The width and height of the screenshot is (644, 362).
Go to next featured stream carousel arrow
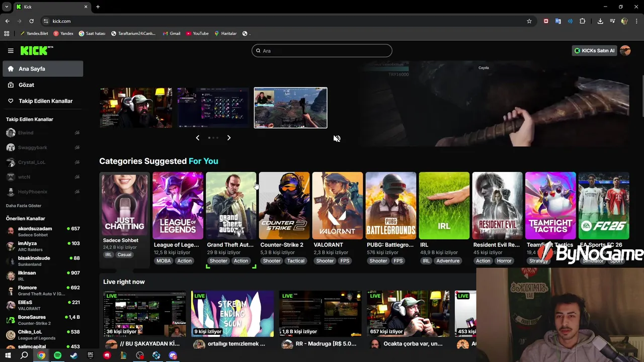point(229,138)
